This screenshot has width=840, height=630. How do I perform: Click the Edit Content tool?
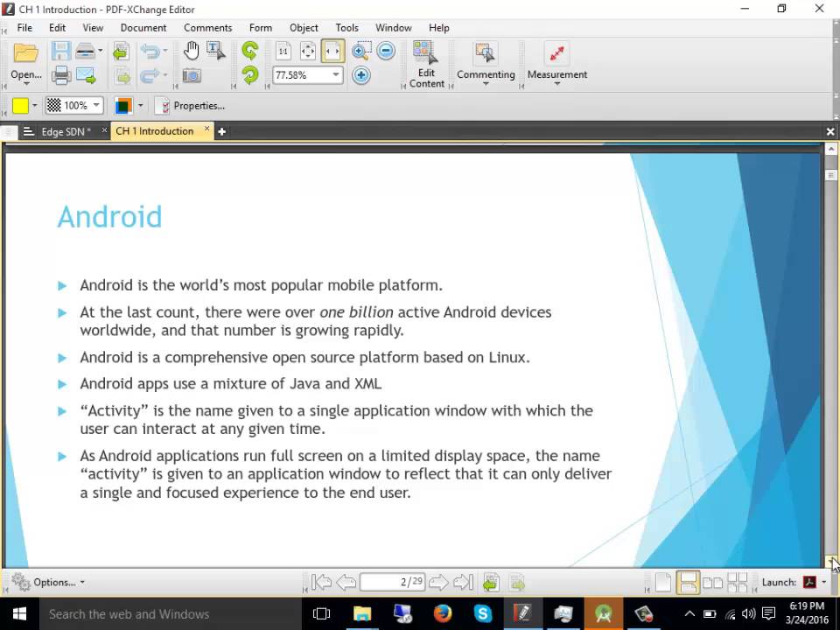tap(427, 64)
